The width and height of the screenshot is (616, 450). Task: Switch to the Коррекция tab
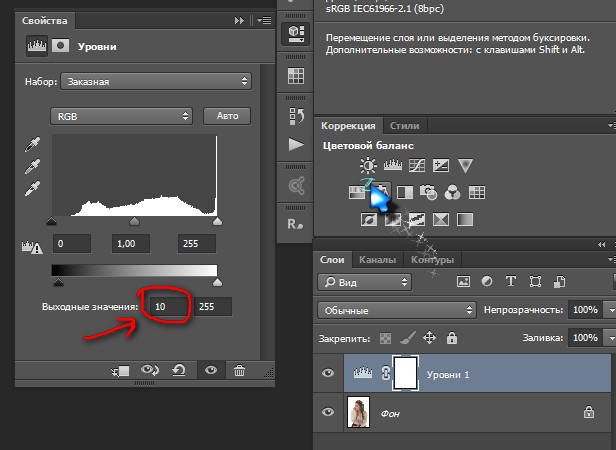pyautogui.click(x=348, y=126)
